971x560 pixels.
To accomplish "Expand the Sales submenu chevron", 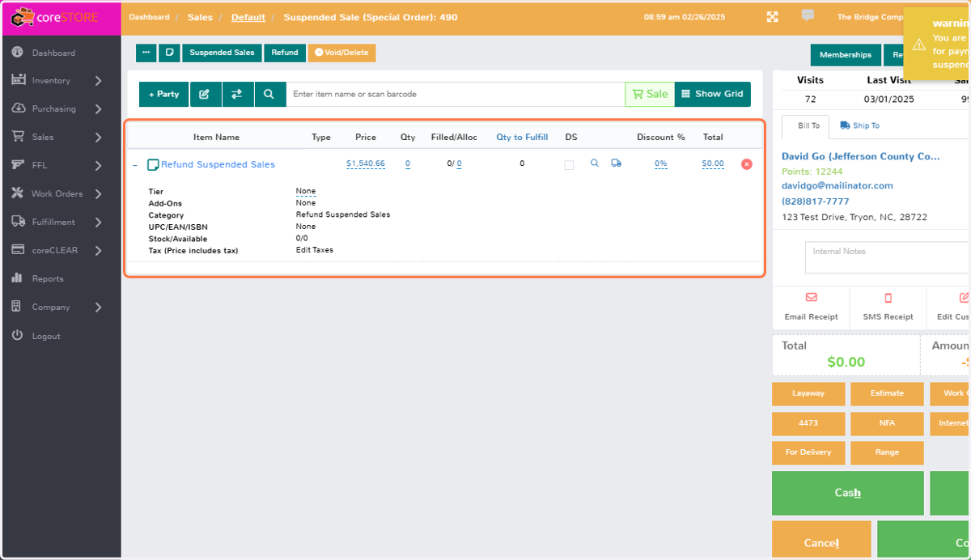I will tap(98, 138).
